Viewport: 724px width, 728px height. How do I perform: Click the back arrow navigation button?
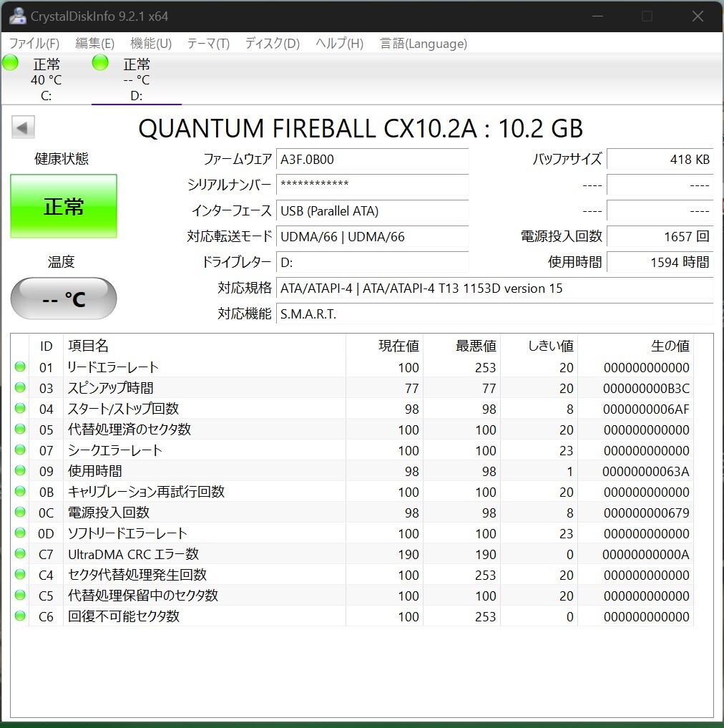(22, 127)
